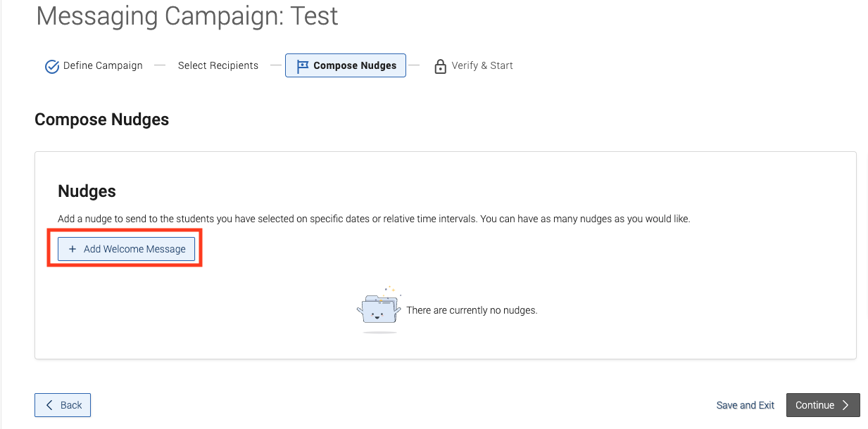Click the Compose Nudges section heading
Screen dimensions: 868x429
click(102, 120)
